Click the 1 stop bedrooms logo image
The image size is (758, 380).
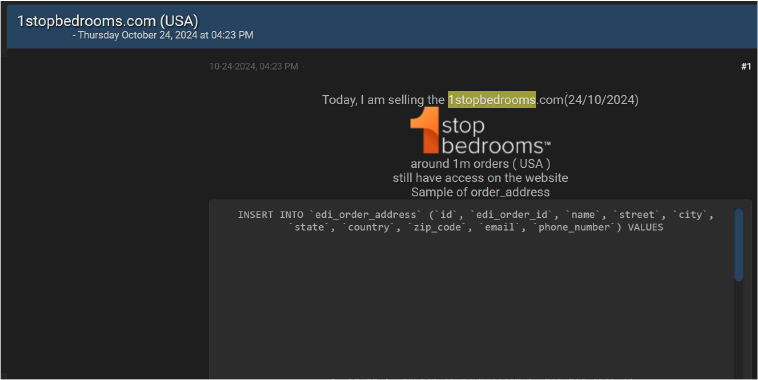480,131
